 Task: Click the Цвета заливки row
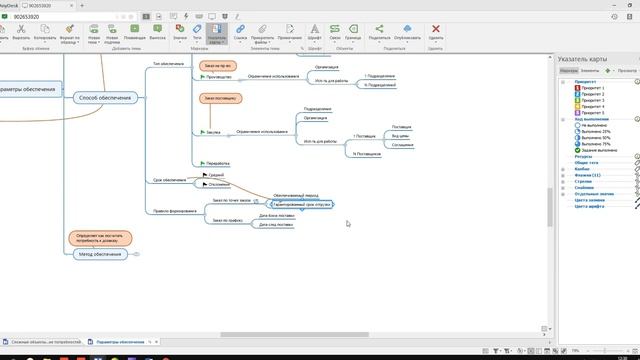point(589,200)
